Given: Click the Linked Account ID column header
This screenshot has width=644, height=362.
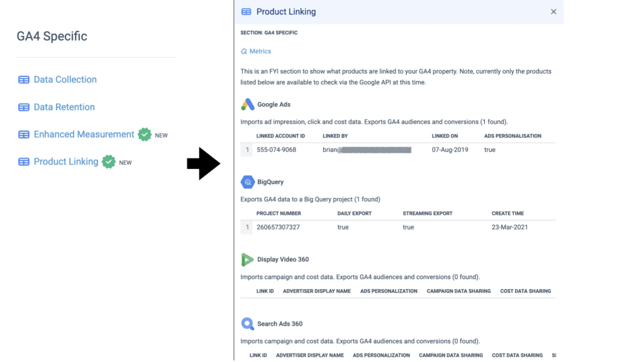Looking at the screenshot, I should [x=280, y=136].
